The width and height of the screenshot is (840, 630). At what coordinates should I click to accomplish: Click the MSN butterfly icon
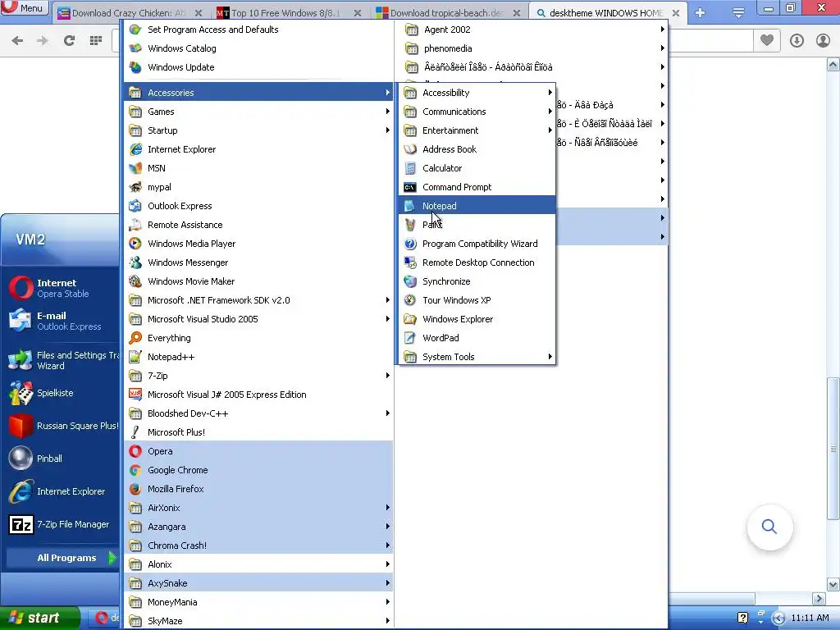click(135, 168)
